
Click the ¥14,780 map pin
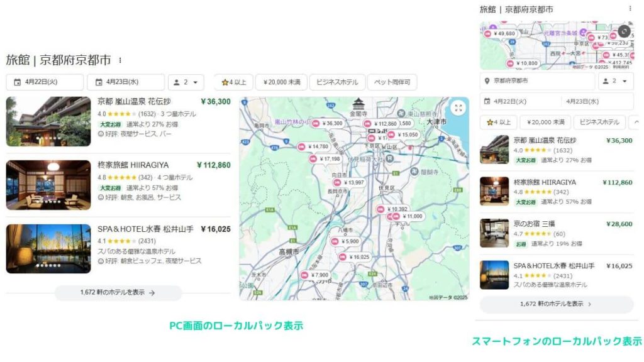tap(313, 146)
